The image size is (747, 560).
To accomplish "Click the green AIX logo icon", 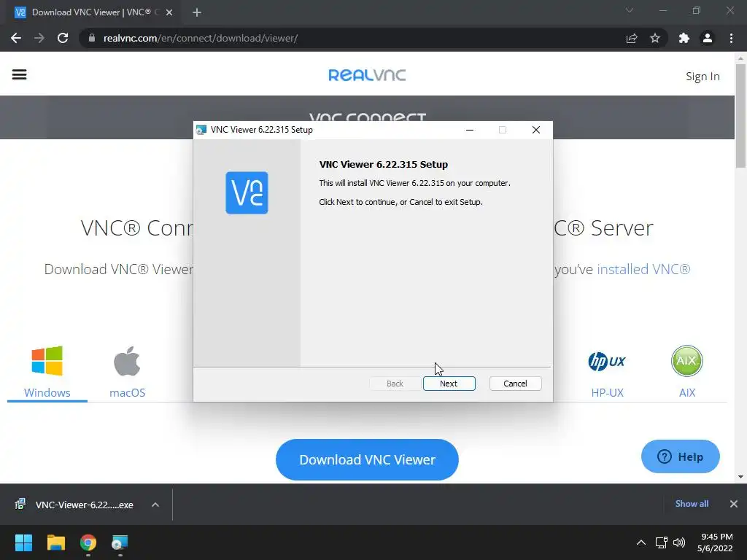I will tap(687, 361).
